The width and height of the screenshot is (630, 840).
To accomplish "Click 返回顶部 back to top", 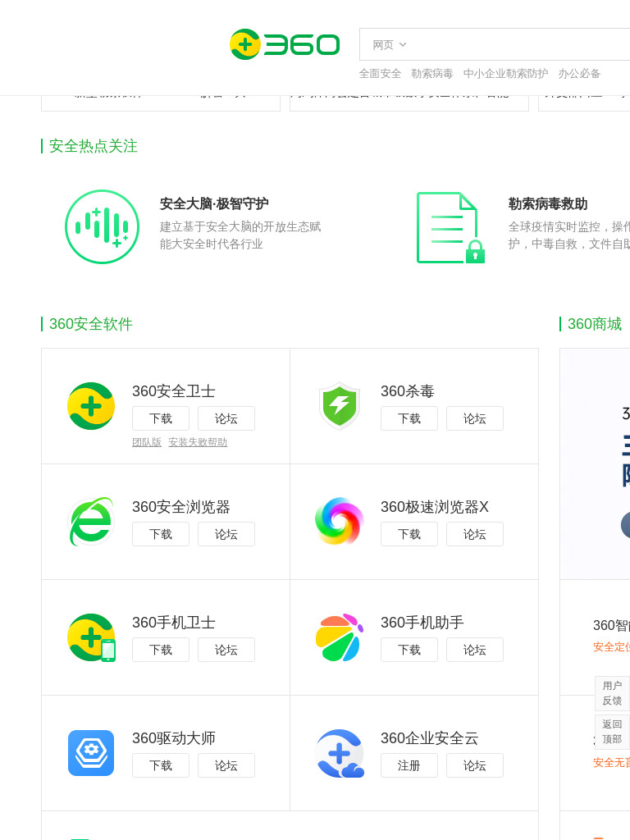I will (612, 731).
